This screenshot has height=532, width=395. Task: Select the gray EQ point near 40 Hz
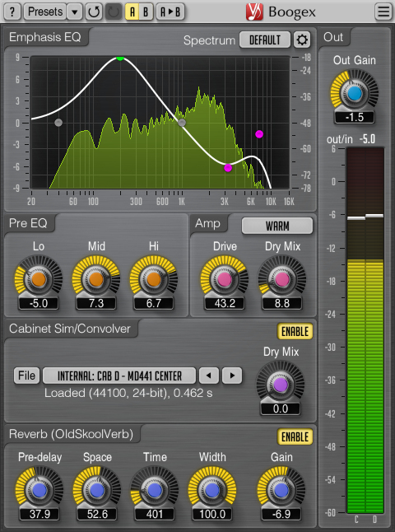click(58, 123)
